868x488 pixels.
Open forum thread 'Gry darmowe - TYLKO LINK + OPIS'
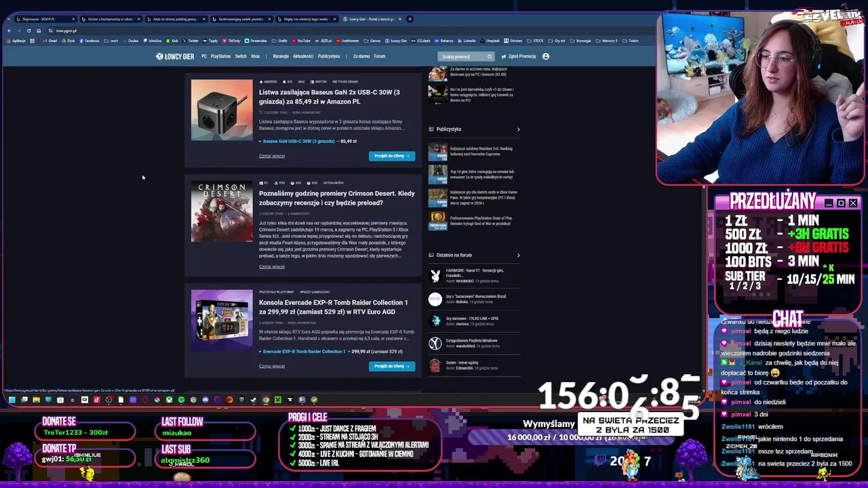pos(472,318)
